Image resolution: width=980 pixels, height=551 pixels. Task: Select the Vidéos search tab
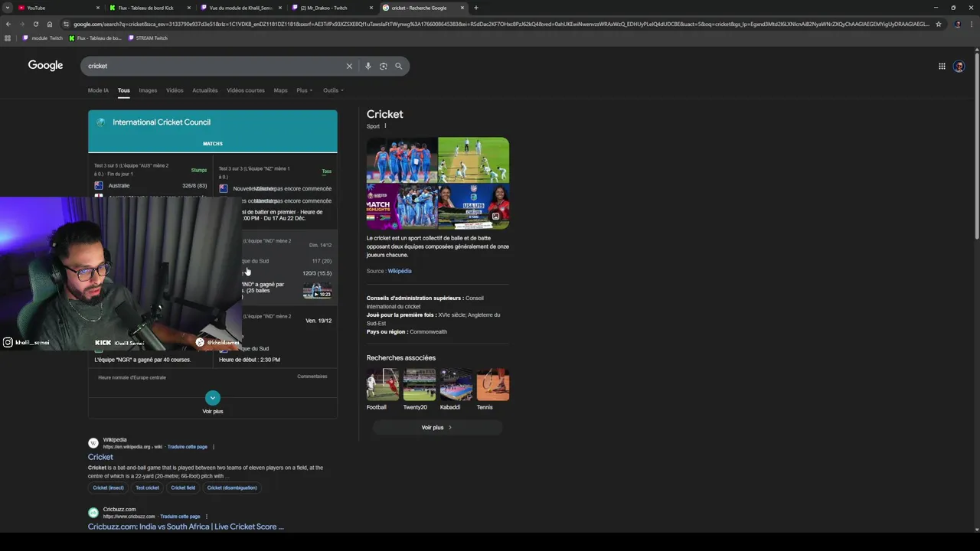[175, 90]
